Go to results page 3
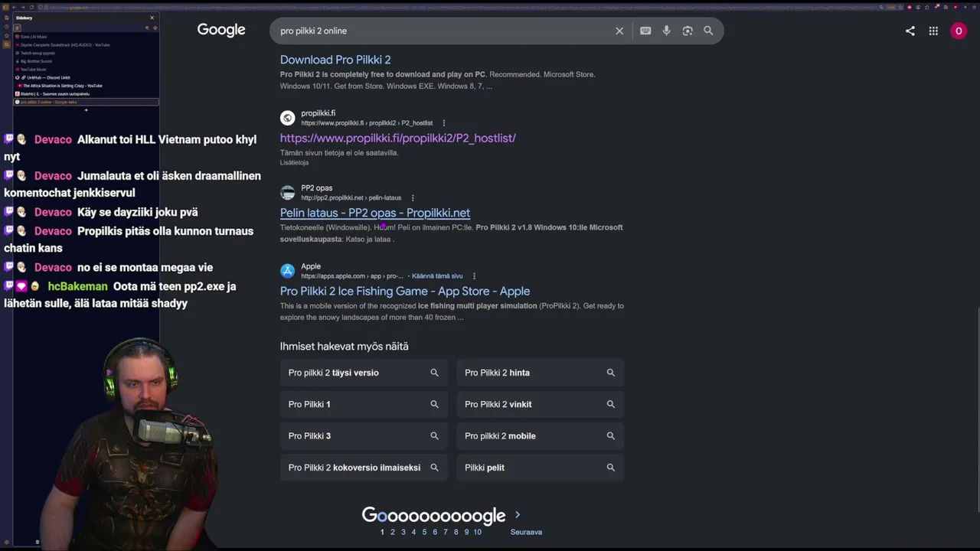The height and width of the screenshot is (551, 980). coord(403,532)
